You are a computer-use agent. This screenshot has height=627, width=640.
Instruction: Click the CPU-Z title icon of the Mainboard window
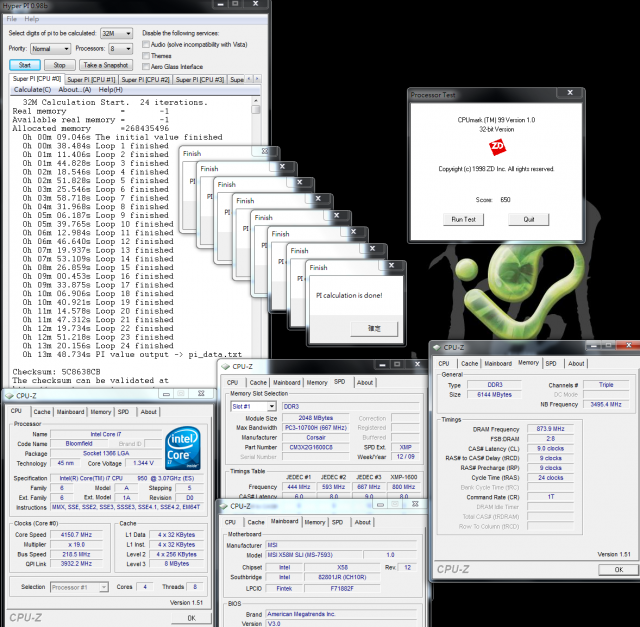pos(223,506)
